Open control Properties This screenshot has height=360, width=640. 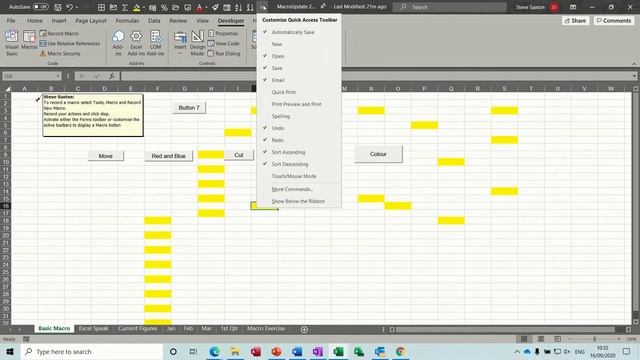pyautogui.click(x=223, y=33)
